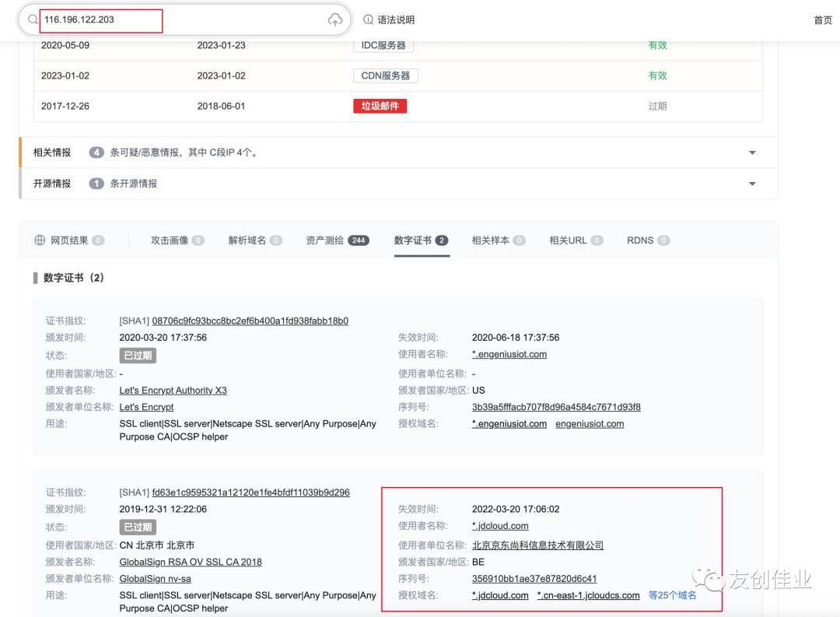Switch to the RDNS tab
The height and width of the screenshot is (617, 840).
click(648, 240)
